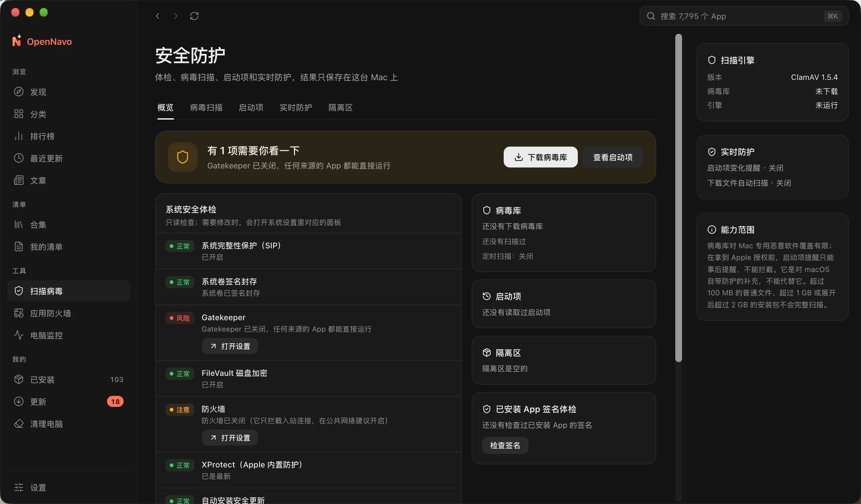Click the vertical scrollbar of main content

click(679, 198)
